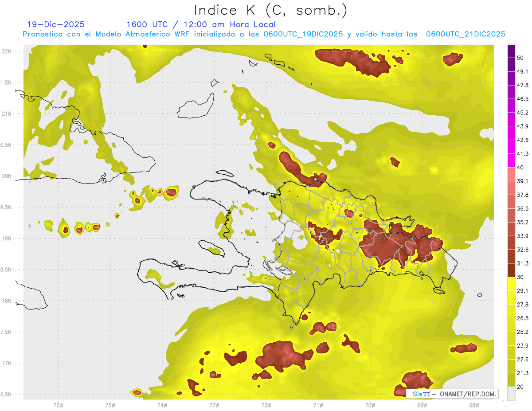Click the map title "Indice K (C, somb.)"
The image size is (532, 411).
[270, 10]
